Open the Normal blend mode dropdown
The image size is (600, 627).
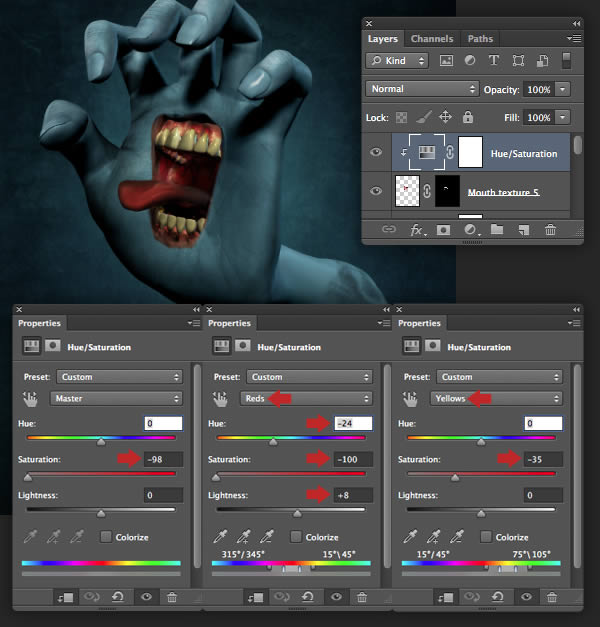click(x=422, y=89)
